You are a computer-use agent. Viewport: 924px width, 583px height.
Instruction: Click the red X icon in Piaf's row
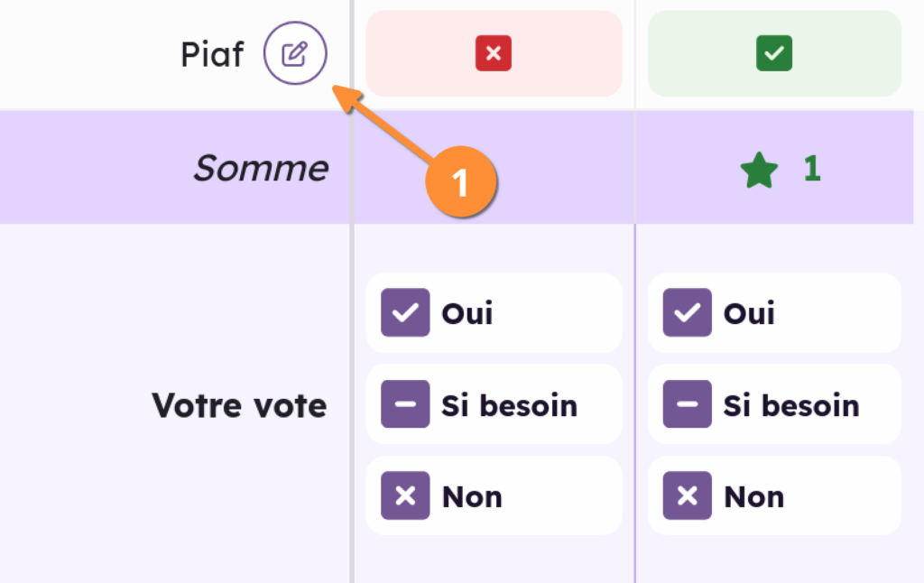494,54
